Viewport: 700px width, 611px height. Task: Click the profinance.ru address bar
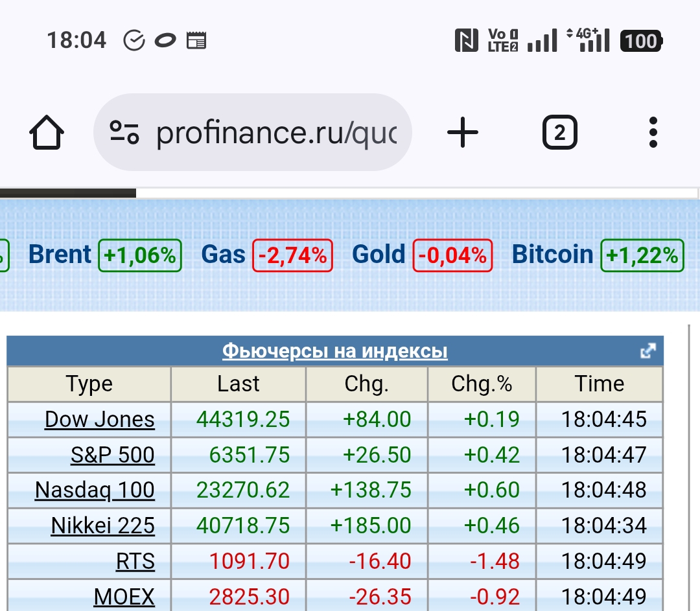tap(275, 133)
